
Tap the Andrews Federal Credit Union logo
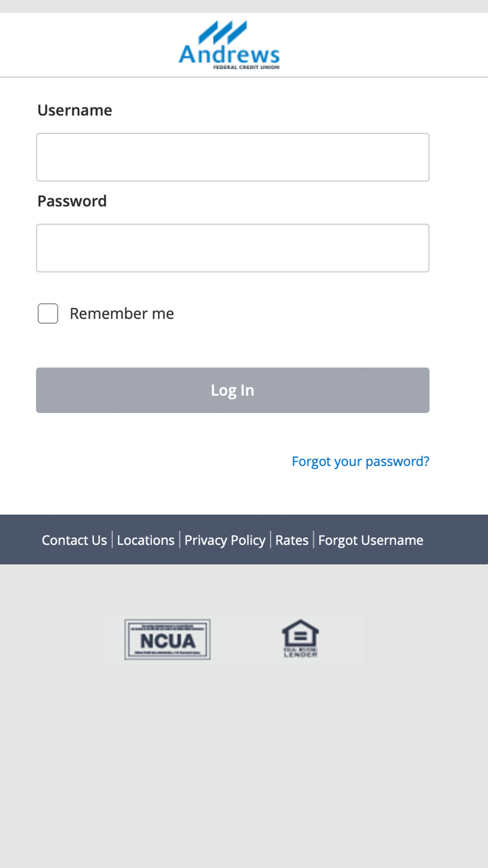click(229, 45)
